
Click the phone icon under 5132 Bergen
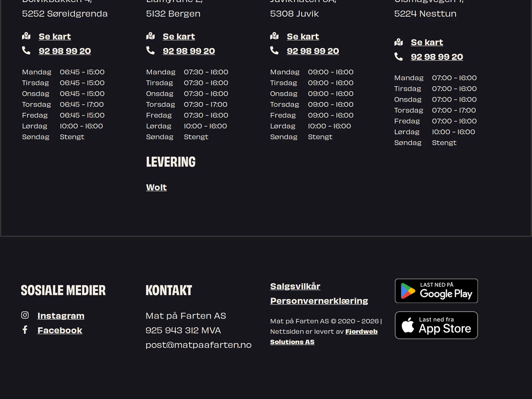coord(150,50)
